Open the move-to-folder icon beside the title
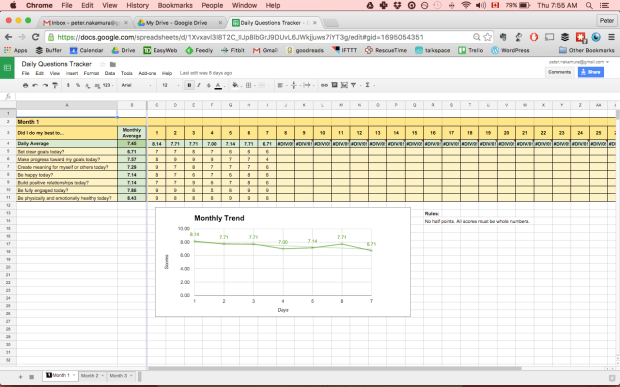 pos(113,64)
